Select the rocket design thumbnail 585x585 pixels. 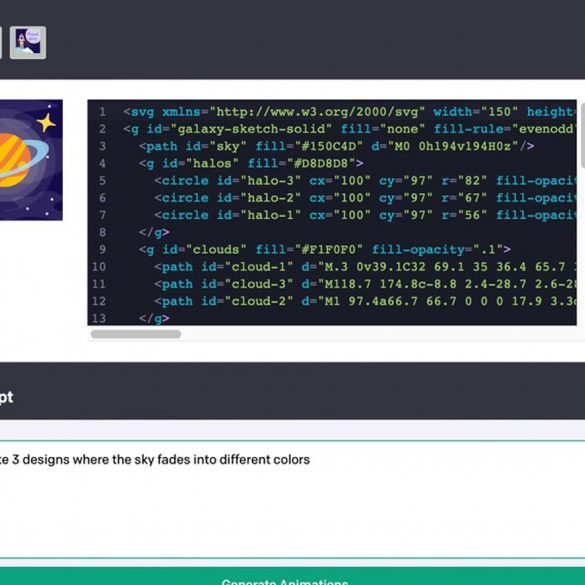(x=28, y=43)
